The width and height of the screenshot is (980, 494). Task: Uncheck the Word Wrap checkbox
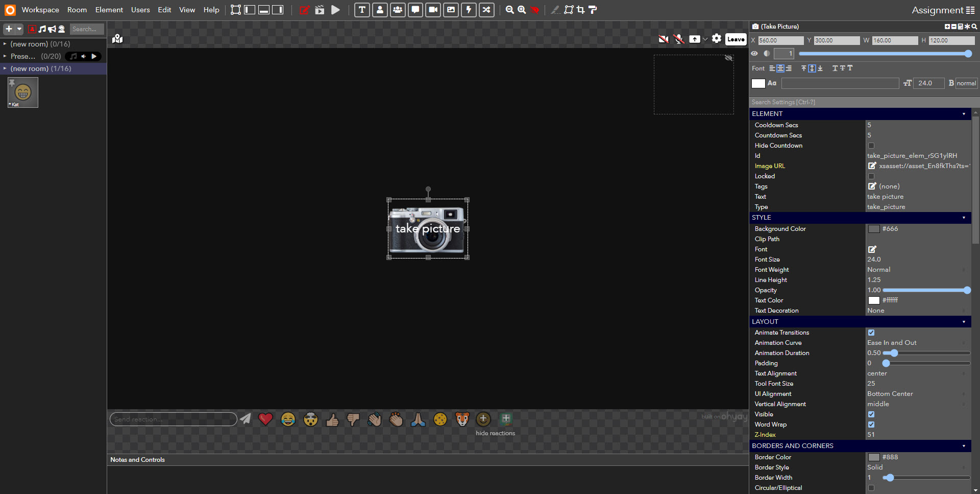click(x=871, y=425)
